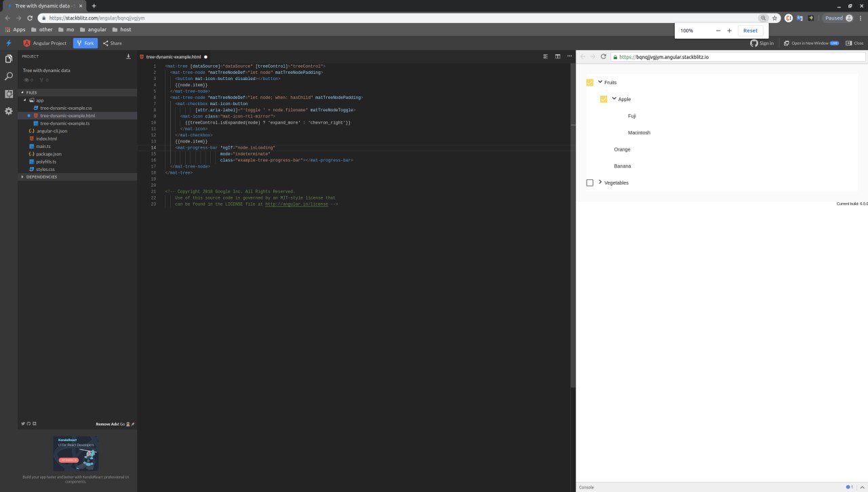Open a new browser tab
868x492 pixels.
[94, 5]
